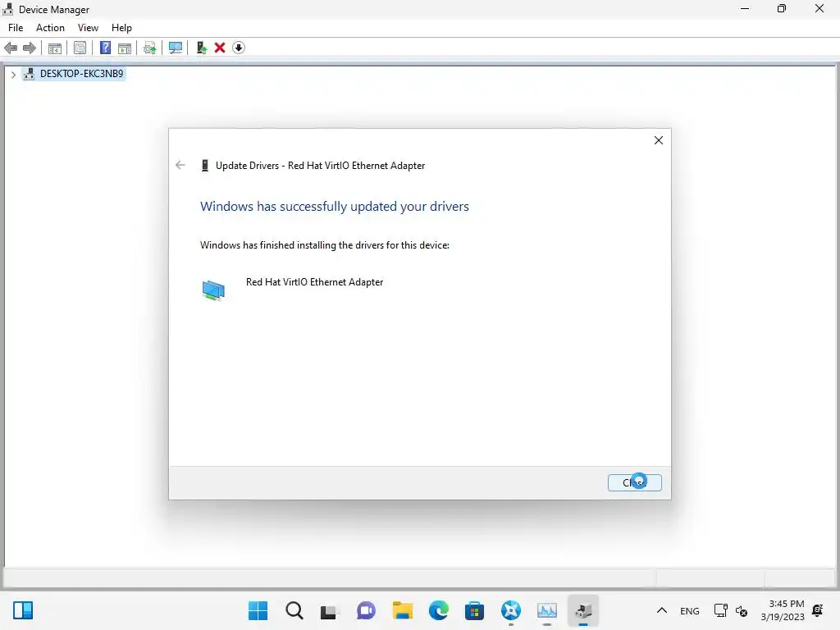Click the Scan for hardware changes monitor icon
The width and height of the screenshot is (840, 630).
176,48
